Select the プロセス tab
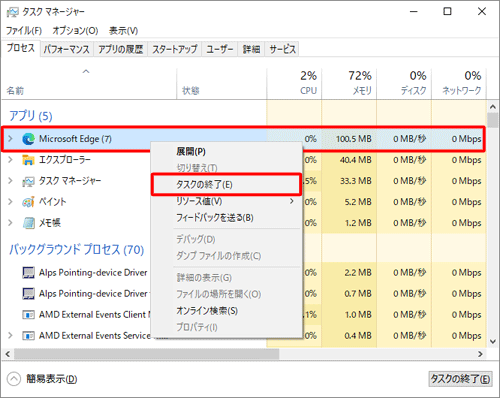 pyautogui.click(x=21, y=48)
